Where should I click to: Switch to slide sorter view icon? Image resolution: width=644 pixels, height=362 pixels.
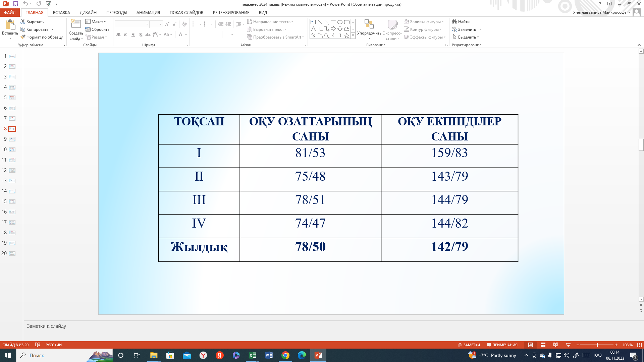[x=543, y=345]
